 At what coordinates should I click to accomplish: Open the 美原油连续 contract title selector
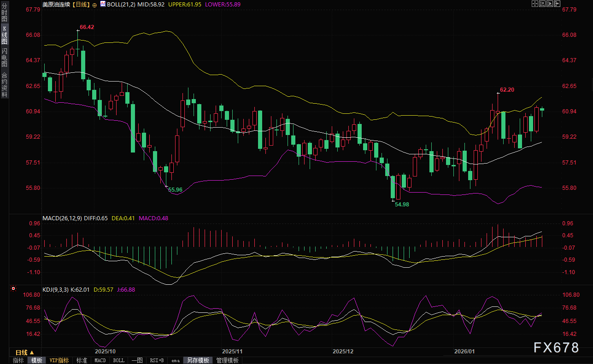pos(57,4)
